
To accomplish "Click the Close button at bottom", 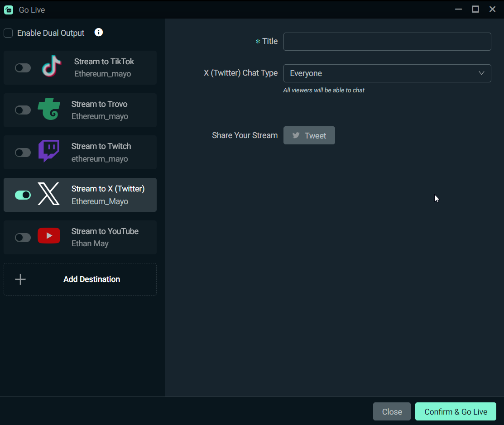I will pos(392,411).
